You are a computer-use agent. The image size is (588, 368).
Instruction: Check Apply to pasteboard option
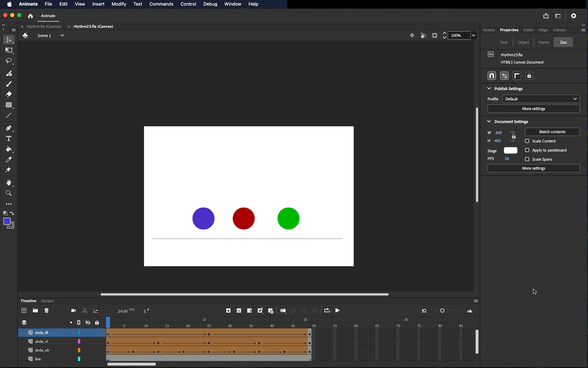(527, 150)
